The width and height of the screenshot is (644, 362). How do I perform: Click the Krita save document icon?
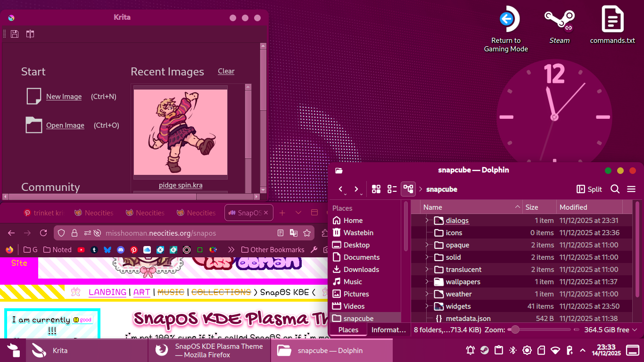[x=15, y=34]
